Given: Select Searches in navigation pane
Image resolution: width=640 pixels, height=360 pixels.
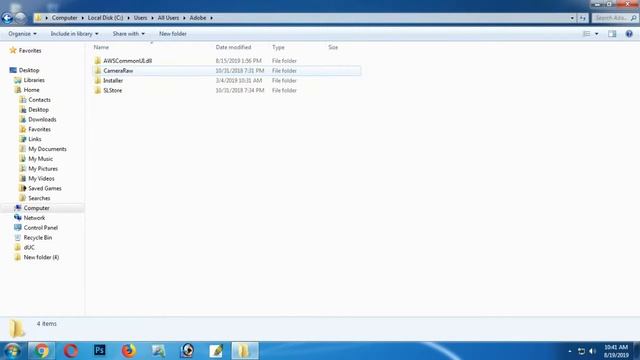Looking at the screenshot, I should coord(39,198).
